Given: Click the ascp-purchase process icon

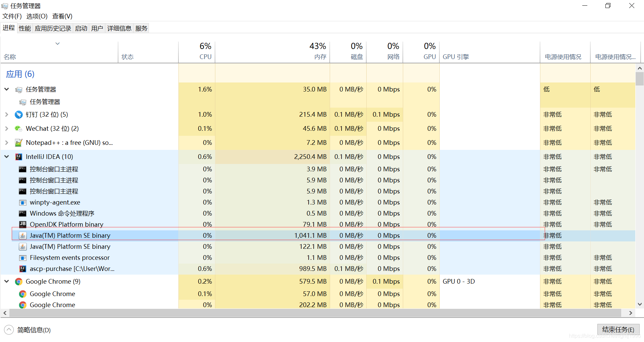Looking at the screenshot, I should pyautogui.click(x=22, y=269).
